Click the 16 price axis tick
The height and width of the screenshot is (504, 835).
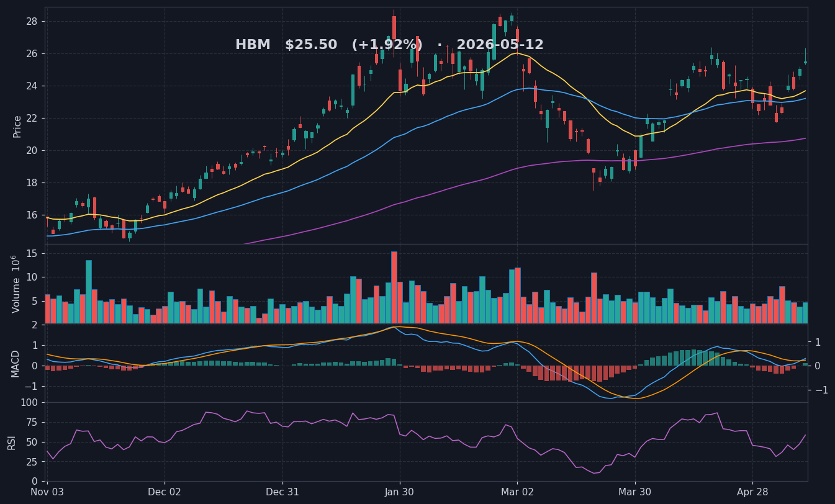coord(32,215)
